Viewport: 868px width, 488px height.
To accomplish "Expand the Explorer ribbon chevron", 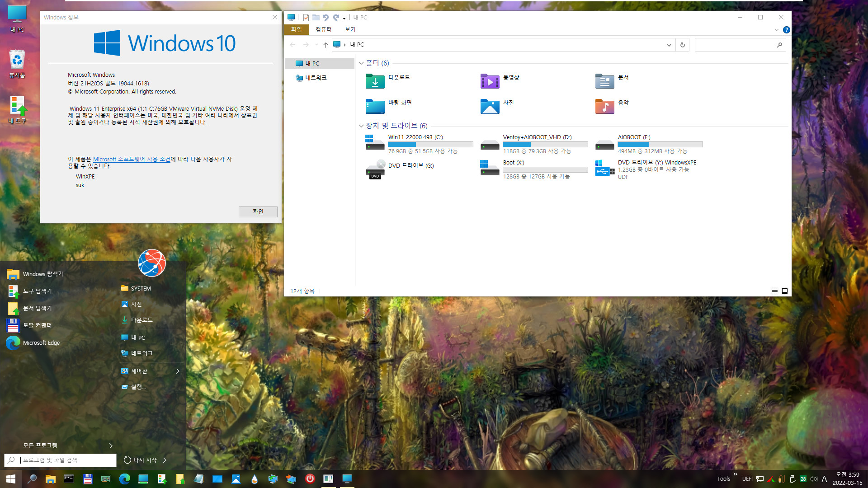I will pos(776,30).
